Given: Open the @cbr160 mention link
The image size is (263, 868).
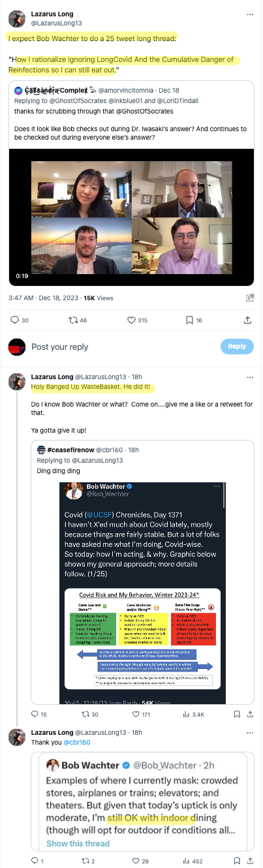Looking at the screenshot, I should pyautogui.click(x=76, y=742).
